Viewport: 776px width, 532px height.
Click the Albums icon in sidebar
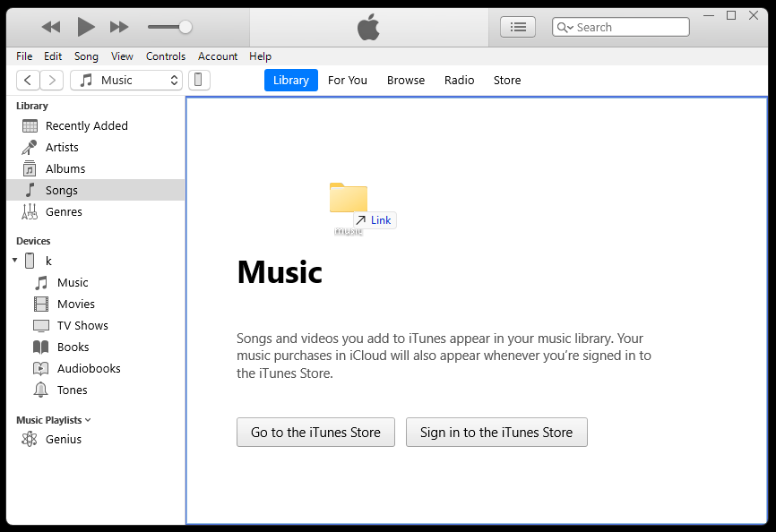coord(30,168)
